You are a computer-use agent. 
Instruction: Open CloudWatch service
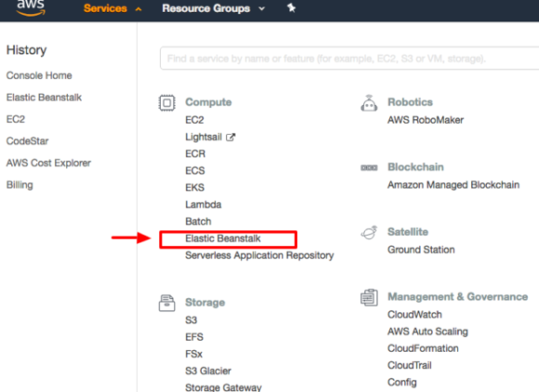pyautogui.click(x=414, y=315)
